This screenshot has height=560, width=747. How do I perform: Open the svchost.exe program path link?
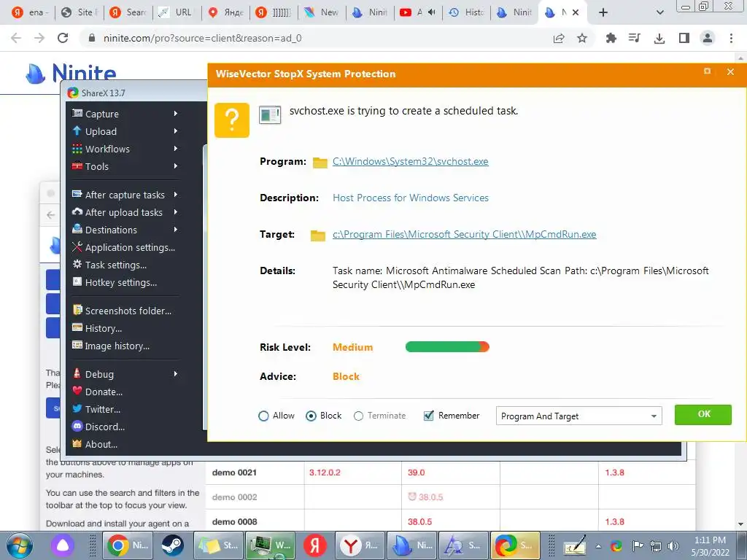tap(410, 161)
